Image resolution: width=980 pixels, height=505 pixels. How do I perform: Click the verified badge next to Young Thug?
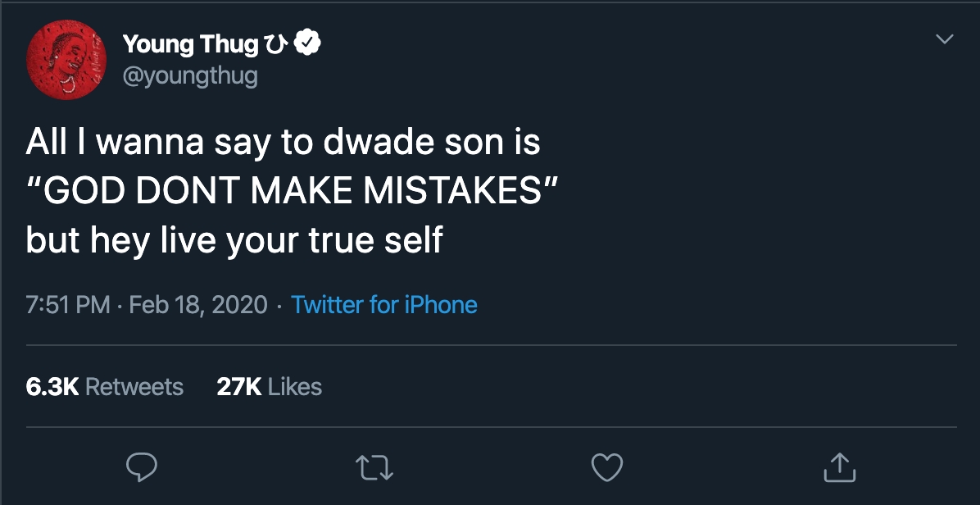coord(306,44)
